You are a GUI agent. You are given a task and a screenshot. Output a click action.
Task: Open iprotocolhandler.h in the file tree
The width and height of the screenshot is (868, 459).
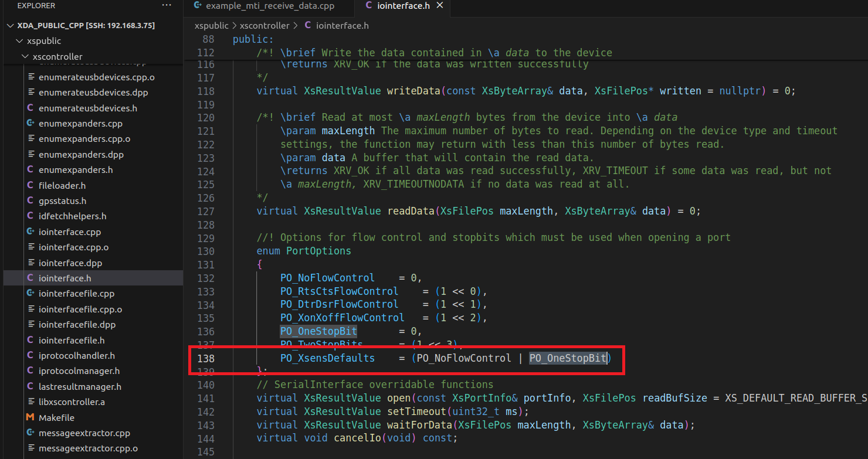pyautogui.click(x=76, y=355)
